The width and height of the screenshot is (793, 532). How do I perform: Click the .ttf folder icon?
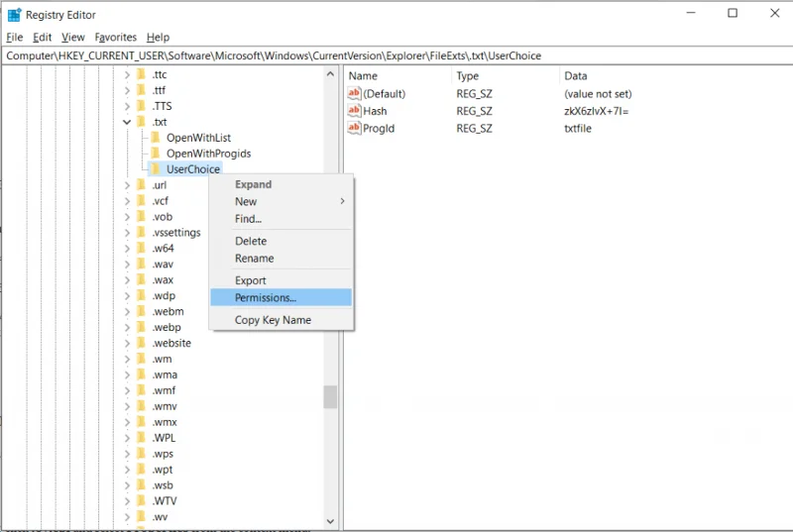pos(142,90)
